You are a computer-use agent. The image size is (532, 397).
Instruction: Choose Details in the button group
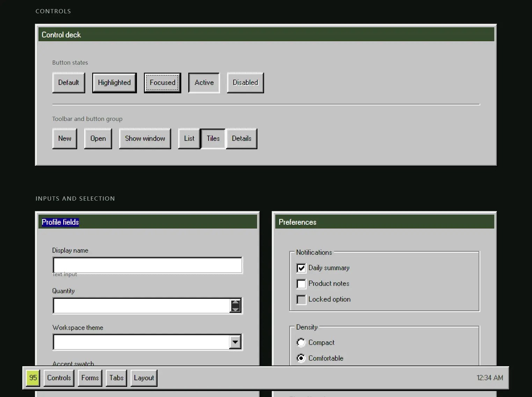[x=242, y=139]
